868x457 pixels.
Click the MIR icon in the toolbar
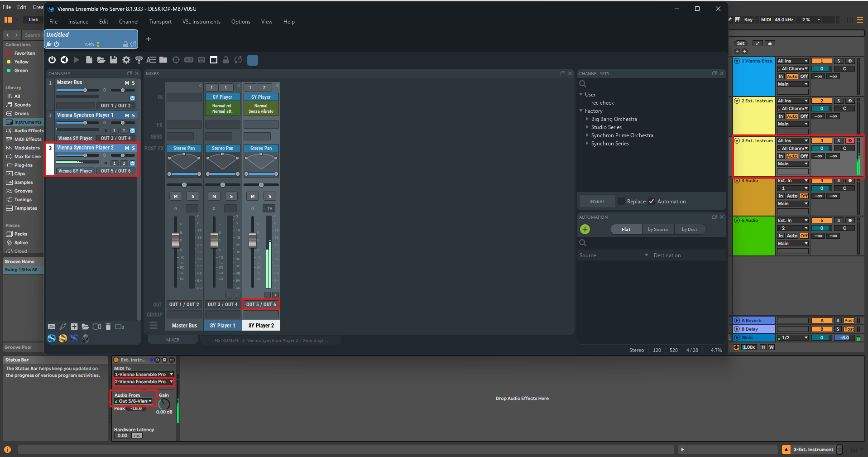tap(189, 60)
